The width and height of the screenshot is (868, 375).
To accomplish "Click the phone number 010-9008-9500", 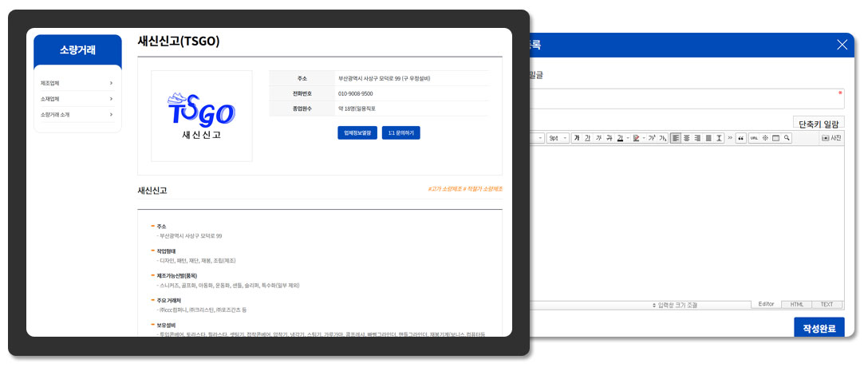I will 355,93.
